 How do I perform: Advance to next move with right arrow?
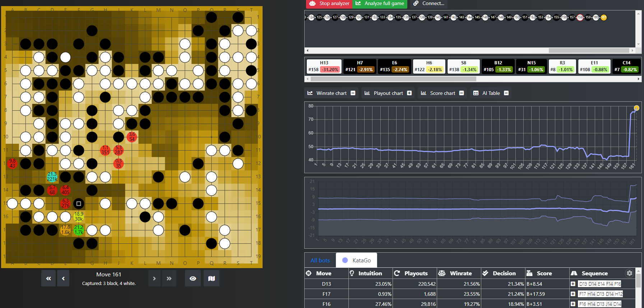tap(154, 279)
